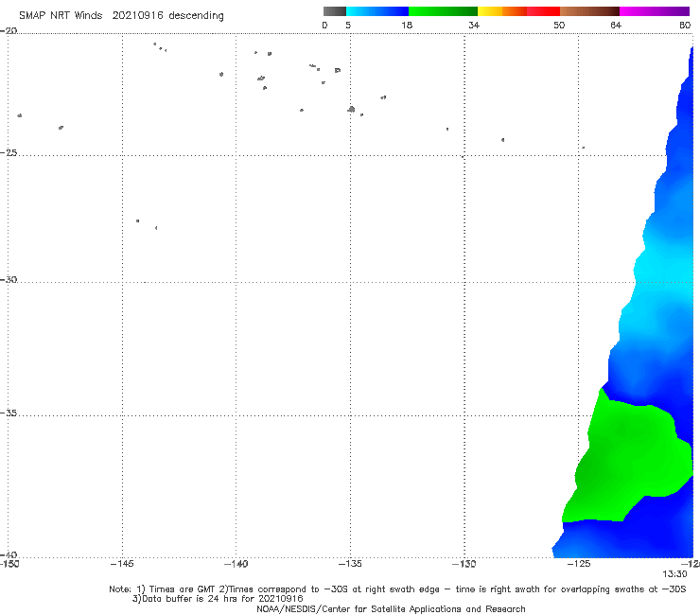Click the title 'SMAP NRT Winds 20210916 descending'
This screenshot has height=615, width=700.
(121, 16)
